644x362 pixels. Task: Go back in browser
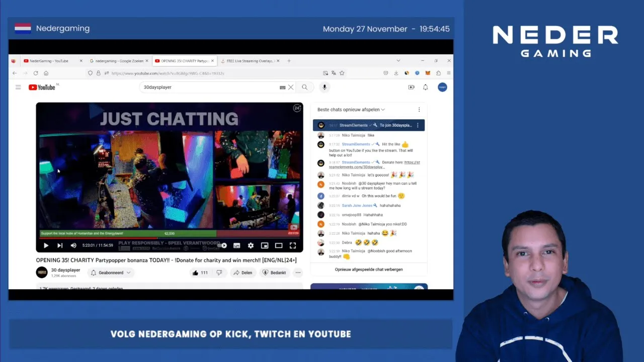[x=15, y=73]
